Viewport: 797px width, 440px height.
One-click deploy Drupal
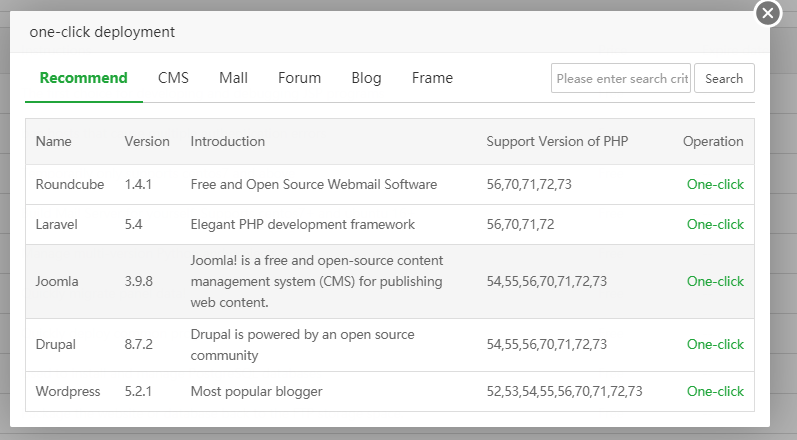pyautogui.click(x=715, y=345)
